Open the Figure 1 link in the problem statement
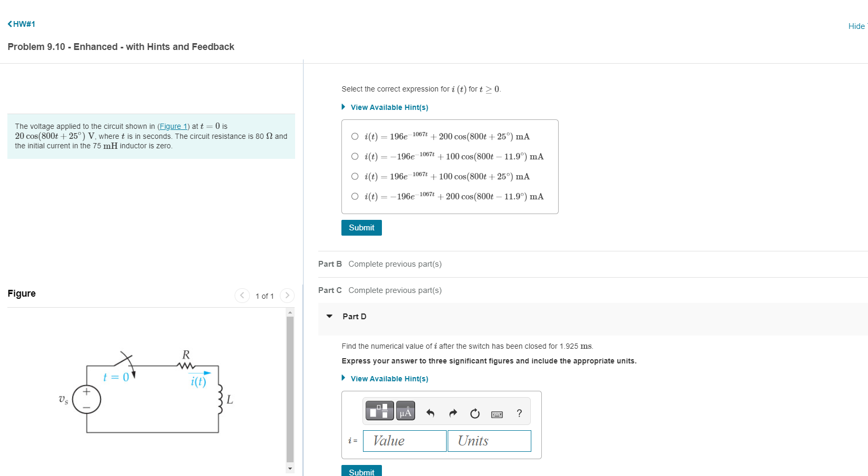This screenshot has height=476, width=868. click(173, 126)
